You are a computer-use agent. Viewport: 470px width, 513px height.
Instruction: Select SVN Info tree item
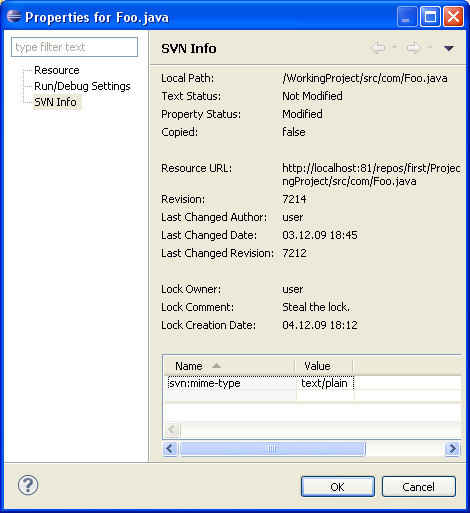tap(56, 102)
